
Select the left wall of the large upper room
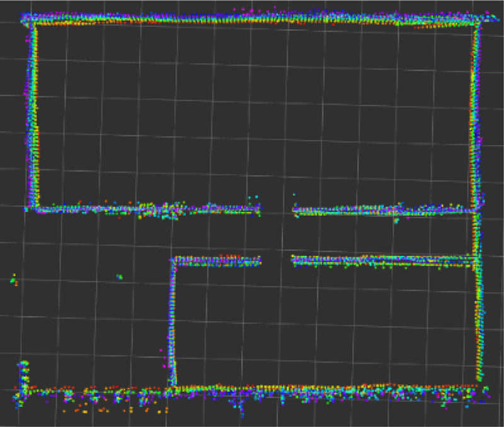coord(31,114)
